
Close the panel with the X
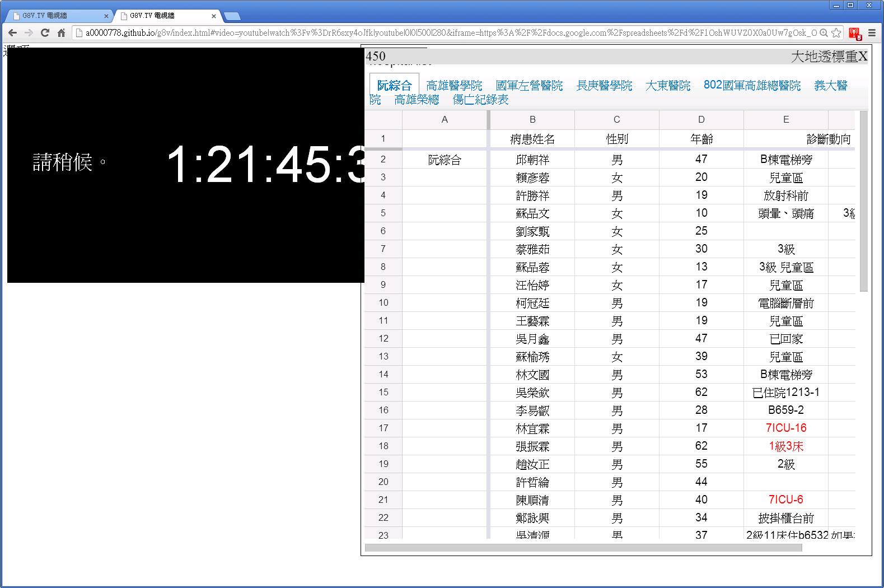tap(863, 57)
